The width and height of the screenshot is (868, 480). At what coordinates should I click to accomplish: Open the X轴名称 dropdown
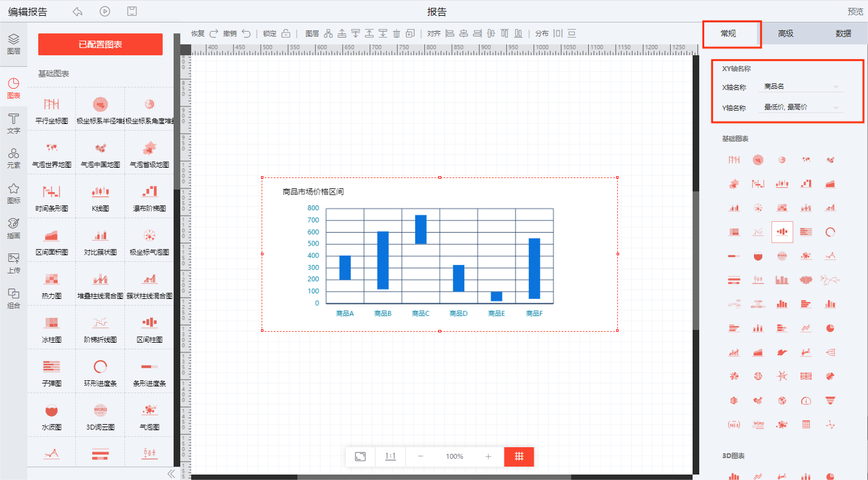coord(801,87)
